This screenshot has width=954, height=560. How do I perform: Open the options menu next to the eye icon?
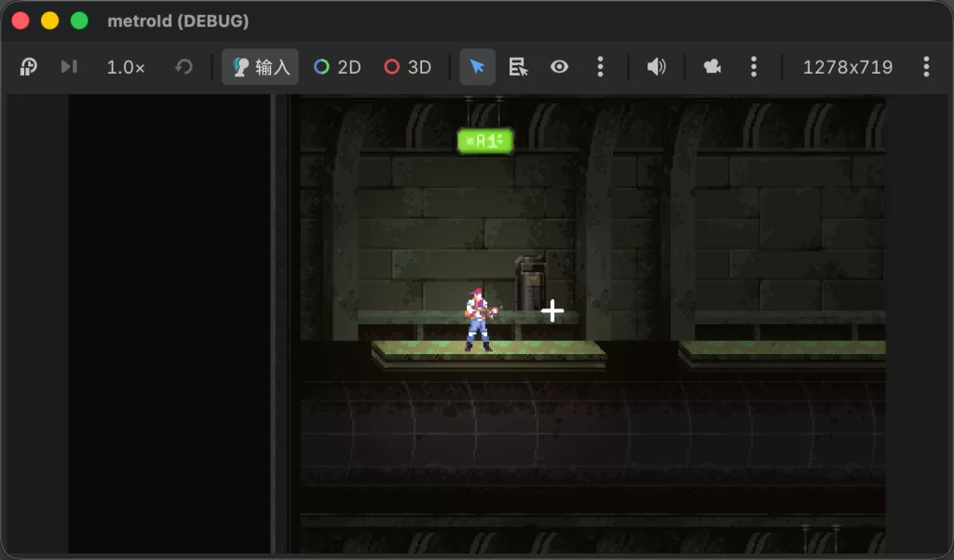pos(601,67)
